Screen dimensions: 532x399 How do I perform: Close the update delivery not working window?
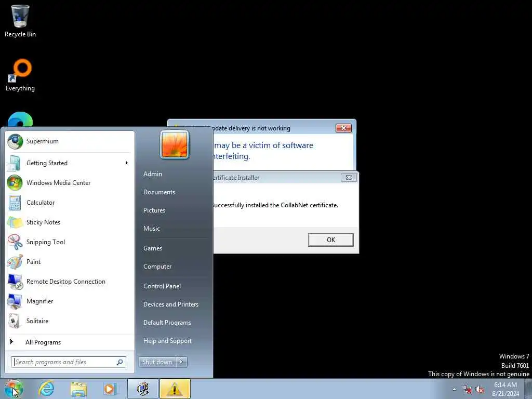tap(344, 128)
